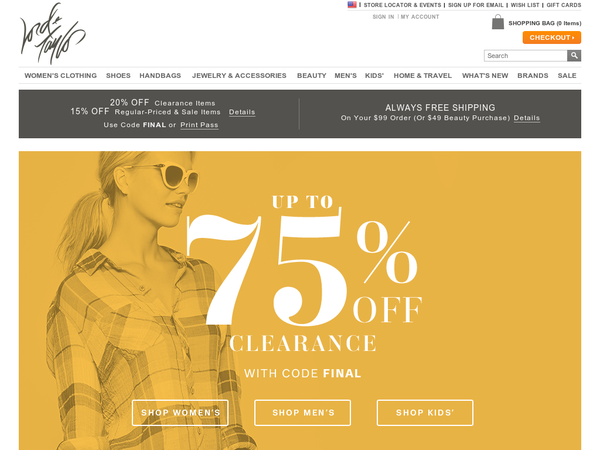Open the Women's Clothing menu
Image resolution: width=600 pixels, height=450 pixels.
[x=60, y=75]
